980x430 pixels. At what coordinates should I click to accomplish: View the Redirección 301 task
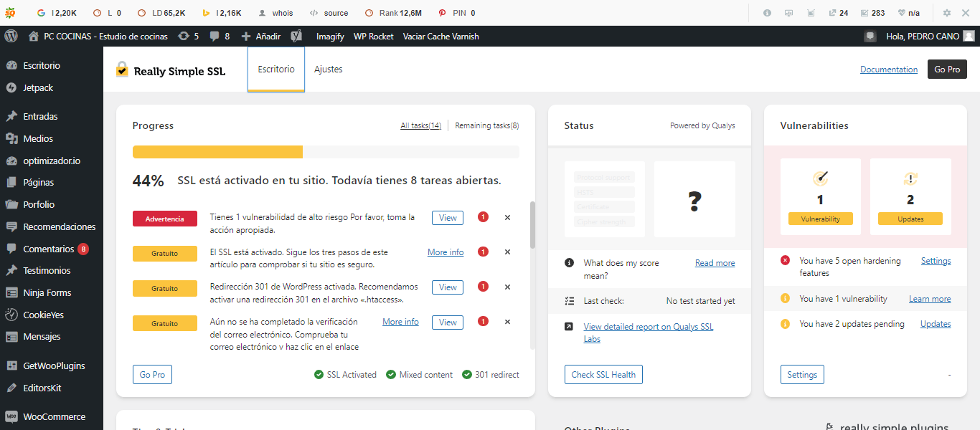point(448,287)
